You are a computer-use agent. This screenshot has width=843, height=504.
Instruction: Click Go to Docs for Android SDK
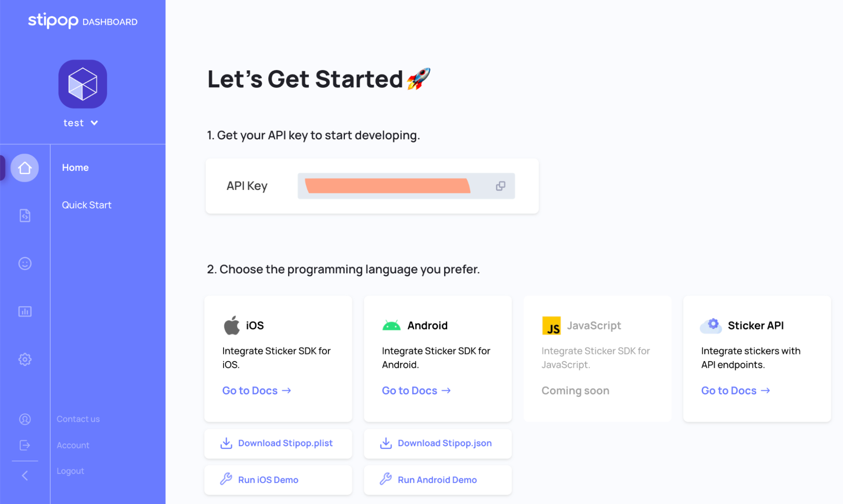(x=416, y=391)
